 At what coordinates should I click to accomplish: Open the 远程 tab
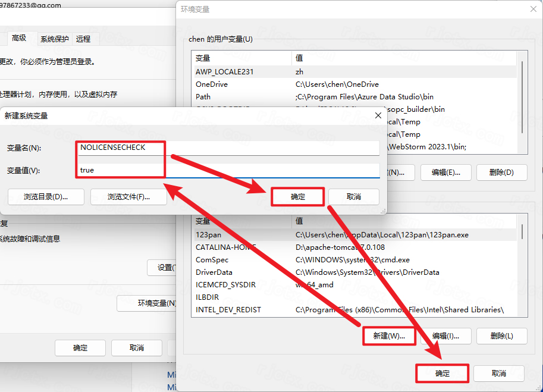[83, 39]
